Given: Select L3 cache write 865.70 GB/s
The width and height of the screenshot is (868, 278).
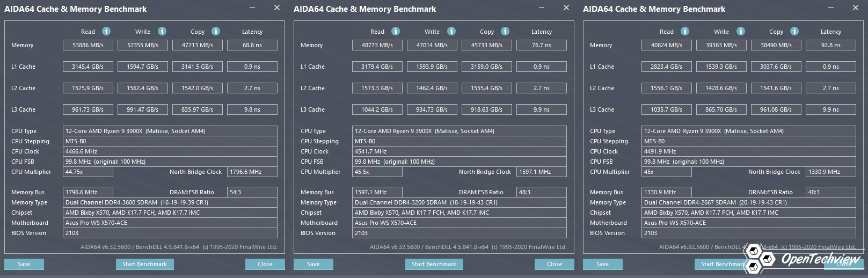Looking at the screenshot, I should pos(721,109).
